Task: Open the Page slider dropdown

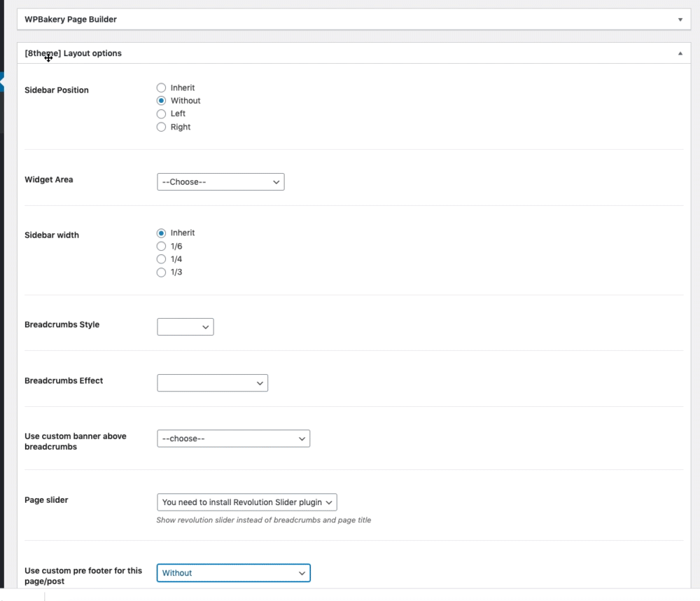Action: [x=247, y=502]
